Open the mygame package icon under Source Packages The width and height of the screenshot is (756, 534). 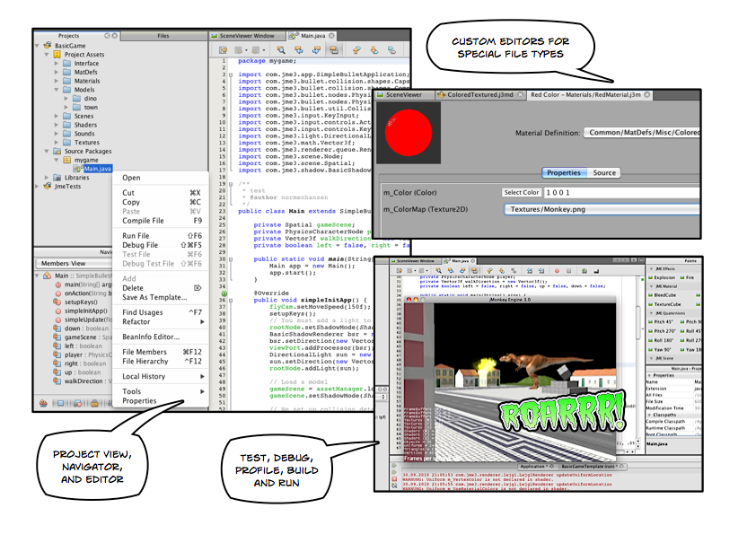pos(66,159)
